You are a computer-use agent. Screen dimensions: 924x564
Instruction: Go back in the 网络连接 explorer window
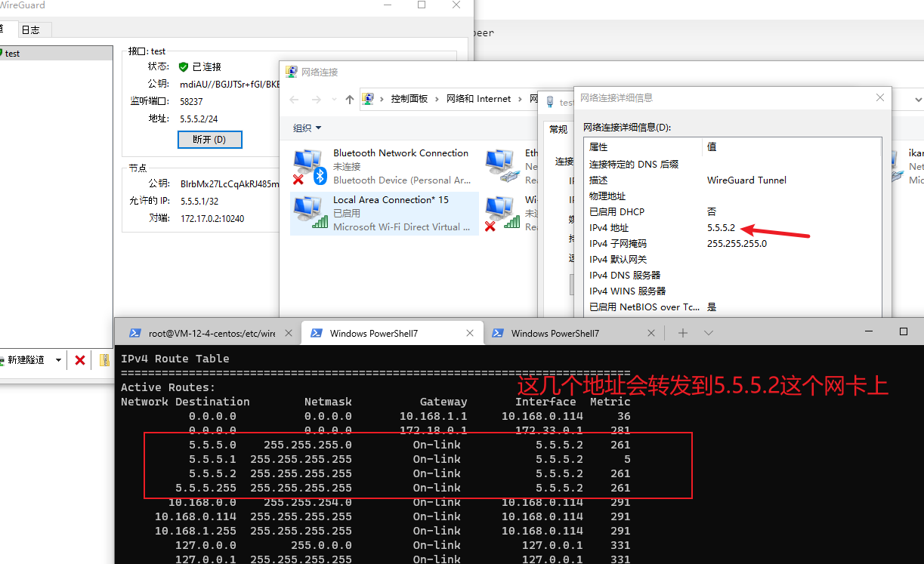(x=295, y=99)
